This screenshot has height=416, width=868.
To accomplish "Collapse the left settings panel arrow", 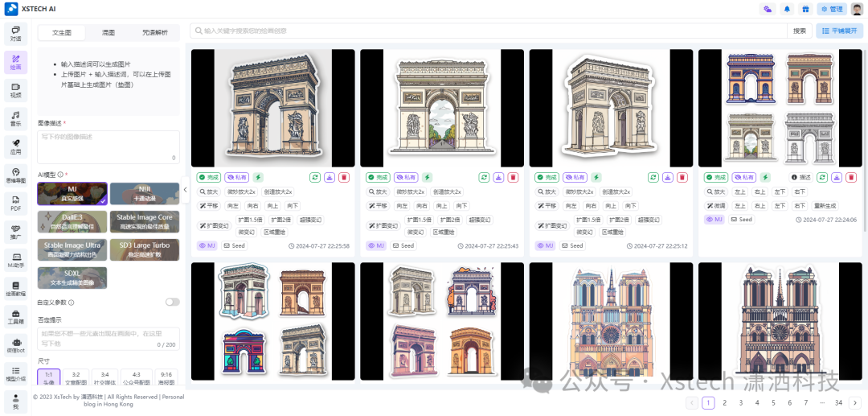I will point(186,190).
